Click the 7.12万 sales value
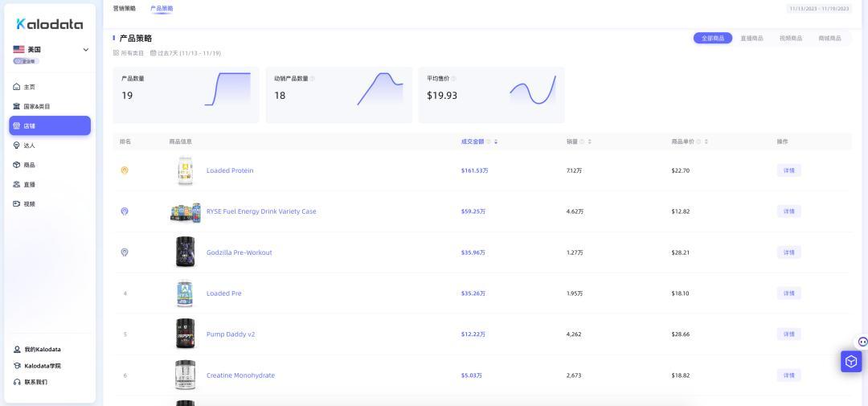This screenshot has width=868, height=406. pos(574,170)
